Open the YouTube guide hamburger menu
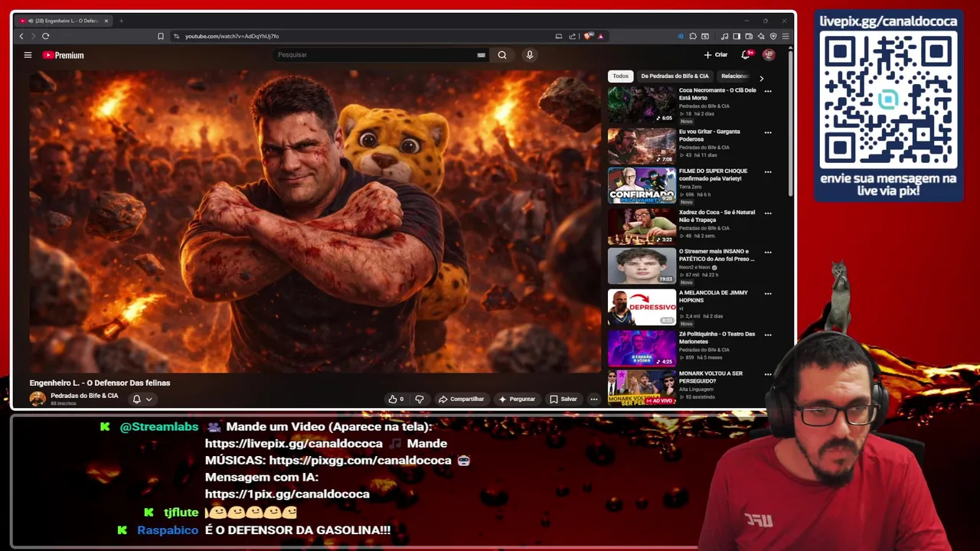 pos(28,55)
